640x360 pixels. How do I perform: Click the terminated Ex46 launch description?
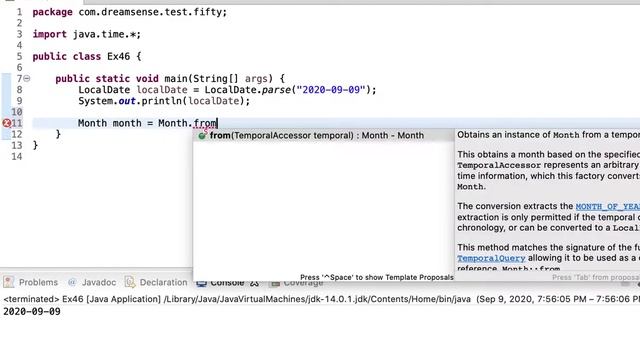[x=322, y=299]
